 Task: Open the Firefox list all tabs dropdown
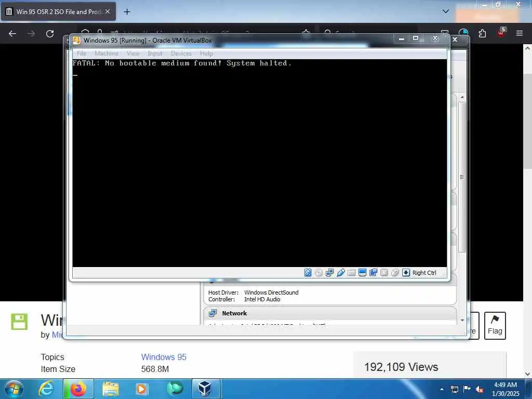tap(445, 11)
